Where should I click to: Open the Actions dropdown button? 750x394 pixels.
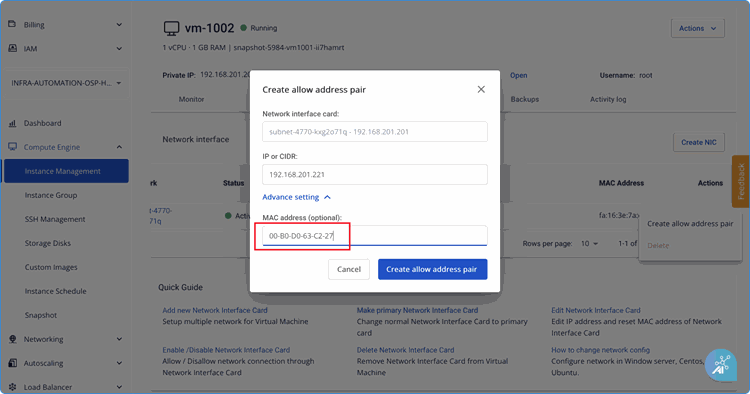[697, 28]
